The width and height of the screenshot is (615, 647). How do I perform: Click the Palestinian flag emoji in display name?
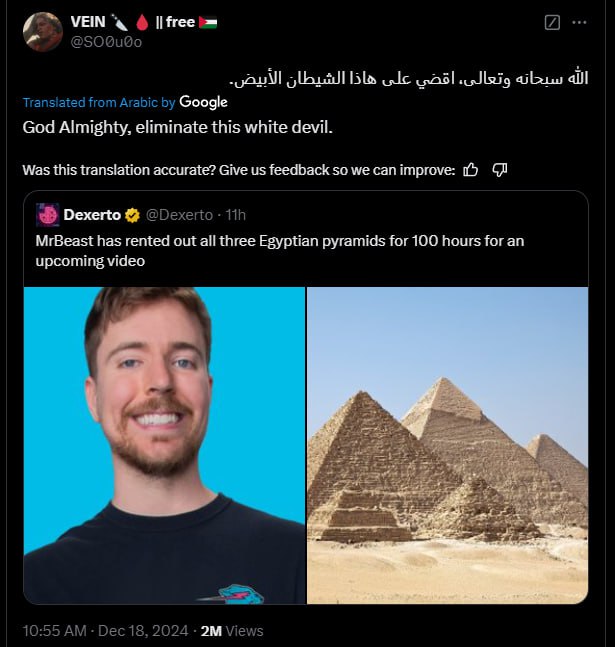pyautogui.click(x=208, y=22)
